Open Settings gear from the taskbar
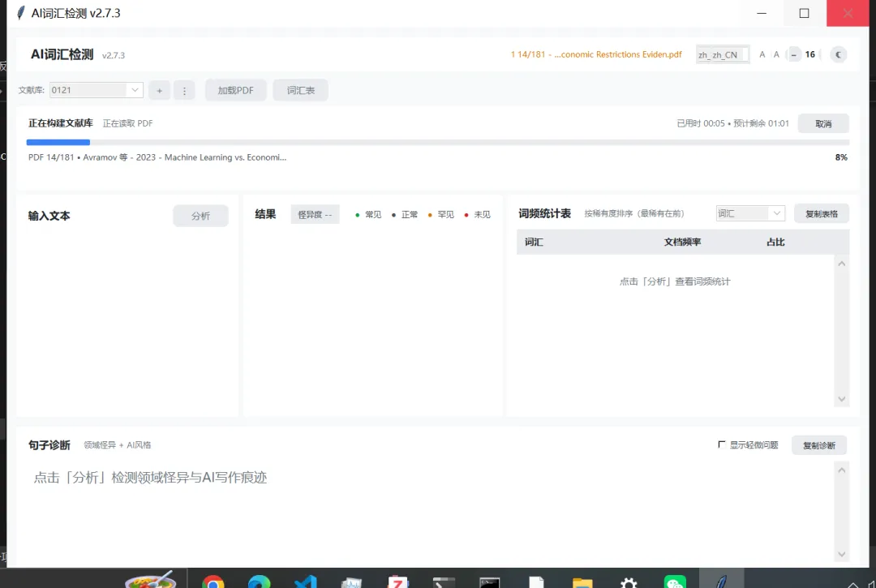Viewport: 876px width, 588px height. point(629,583)
